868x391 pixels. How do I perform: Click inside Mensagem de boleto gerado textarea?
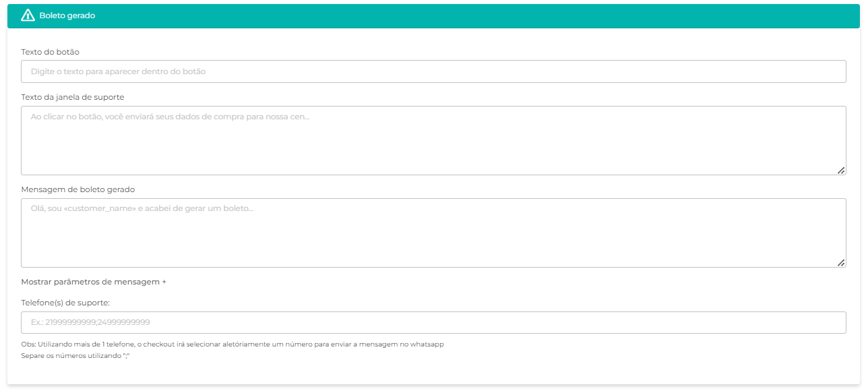coord(433,233)
